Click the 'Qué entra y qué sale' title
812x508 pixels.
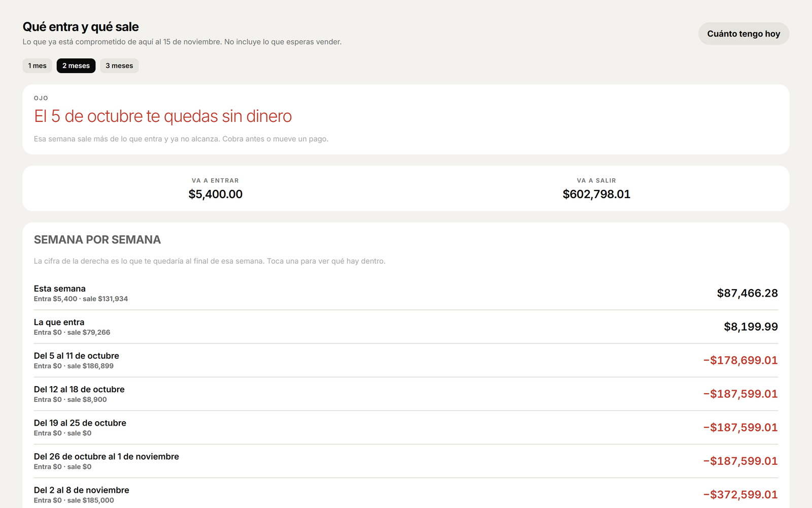point(81,27)
